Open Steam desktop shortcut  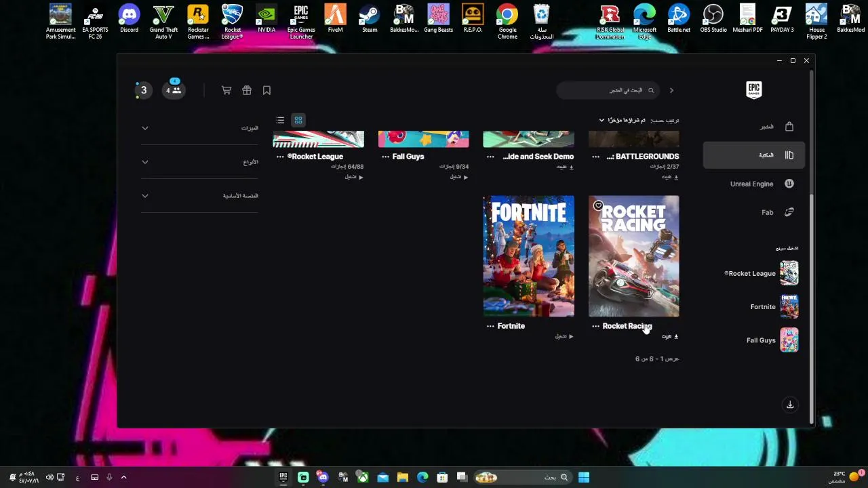(x=370, y=19)
